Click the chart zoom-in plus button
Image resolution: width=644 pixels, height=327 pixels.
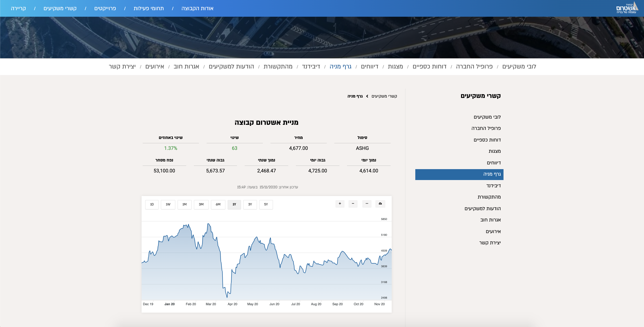[x=340, y=204]
